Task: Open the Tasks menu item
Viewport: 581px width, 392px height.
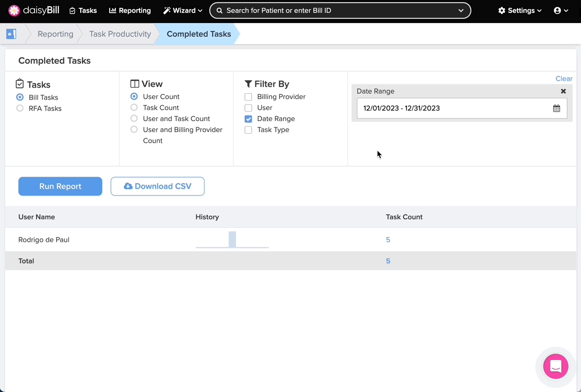Action: coord(83,10)
